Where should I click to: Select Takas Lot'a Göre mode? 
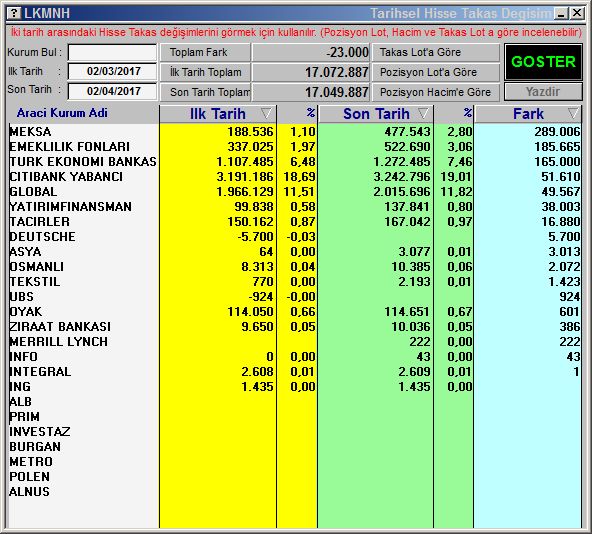pos(436,52)
